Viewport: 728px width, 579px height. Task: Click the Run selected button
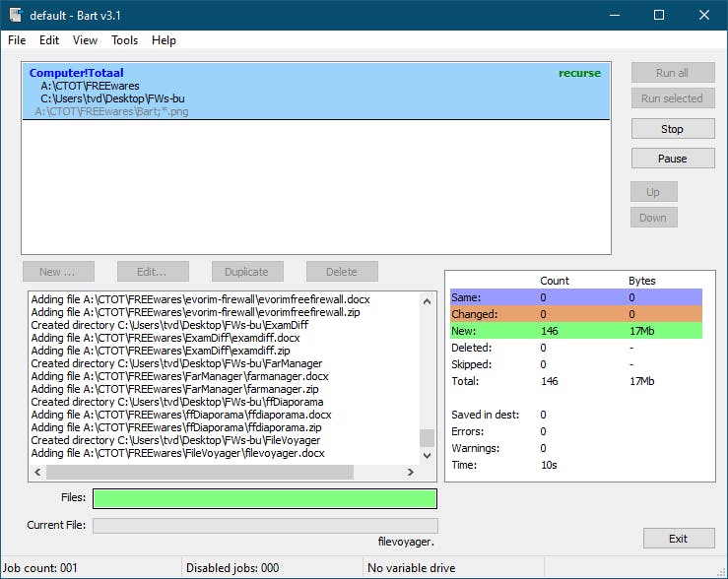point(673,97)
